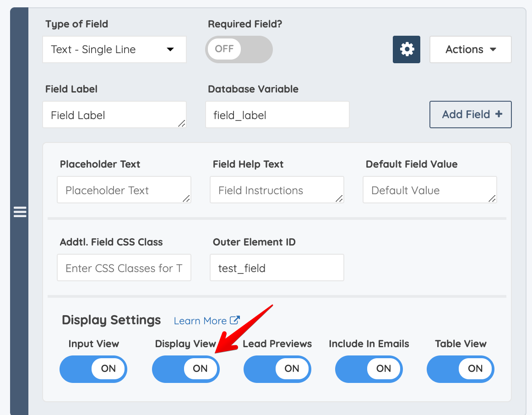Open the gear settings icon

(x=406, y=49)
